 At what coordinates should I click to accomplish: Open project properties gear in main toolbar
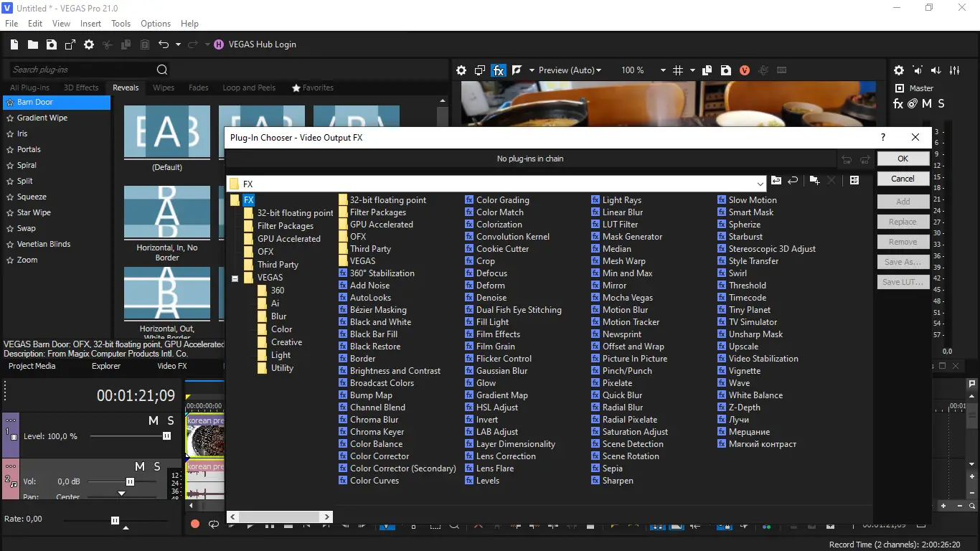[x=89, y=44]
